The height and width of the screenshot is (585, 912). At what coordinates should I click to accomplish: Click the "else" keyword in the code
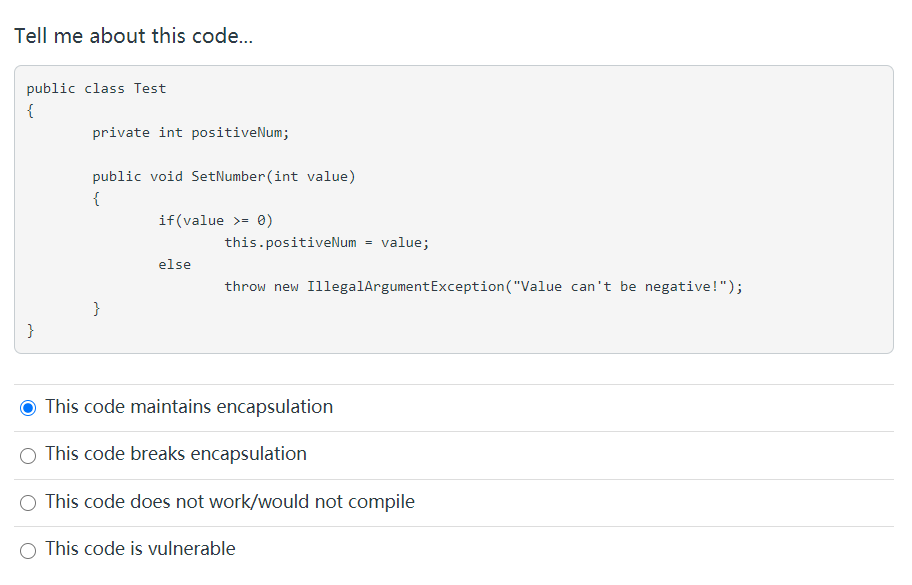click(174, 264)
